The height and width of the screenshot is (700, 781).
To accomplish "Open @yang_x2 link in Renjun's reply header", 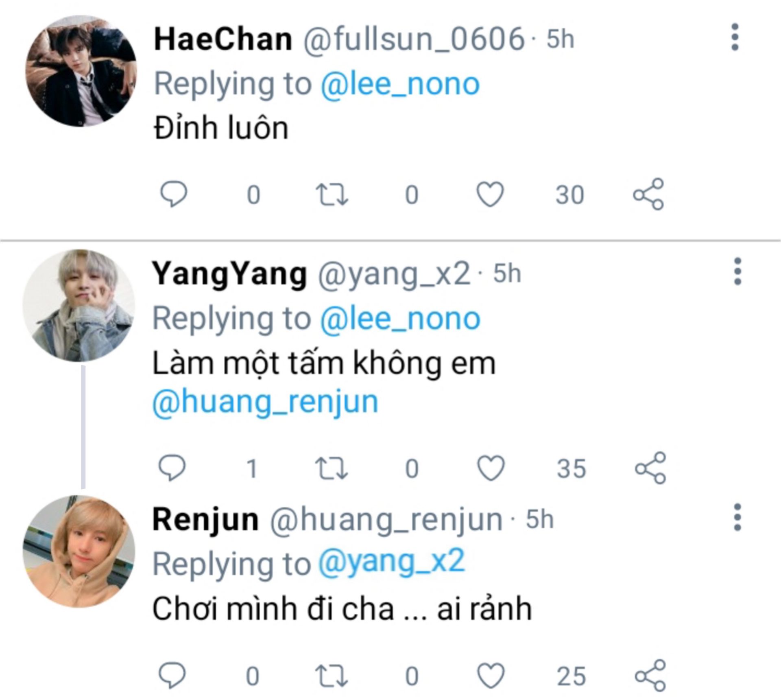I will tap(391, 562).
